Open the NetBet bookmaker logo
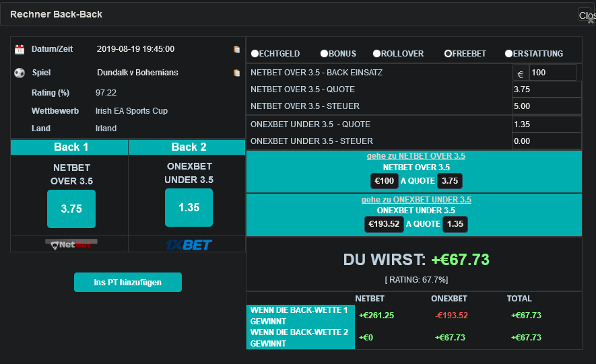This screenshot has height=364, width=596. (x=71, y=244)
